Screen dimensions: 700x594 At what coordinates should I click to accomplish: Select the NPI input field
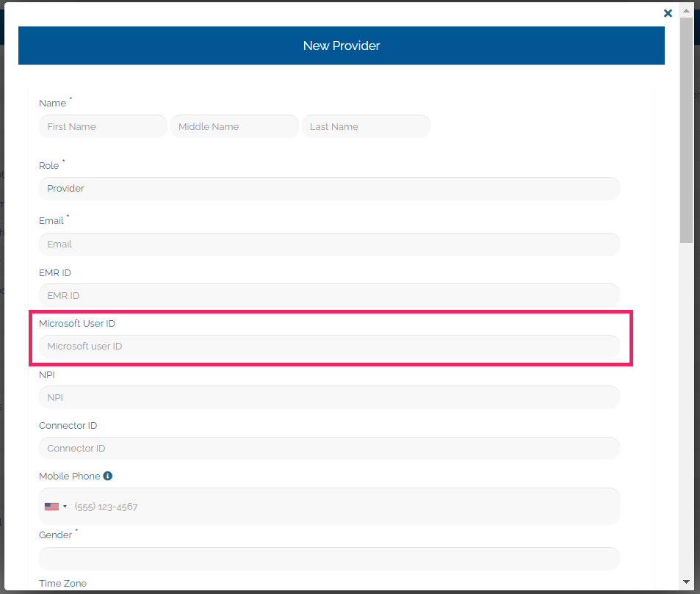click(x=329, y=397)
